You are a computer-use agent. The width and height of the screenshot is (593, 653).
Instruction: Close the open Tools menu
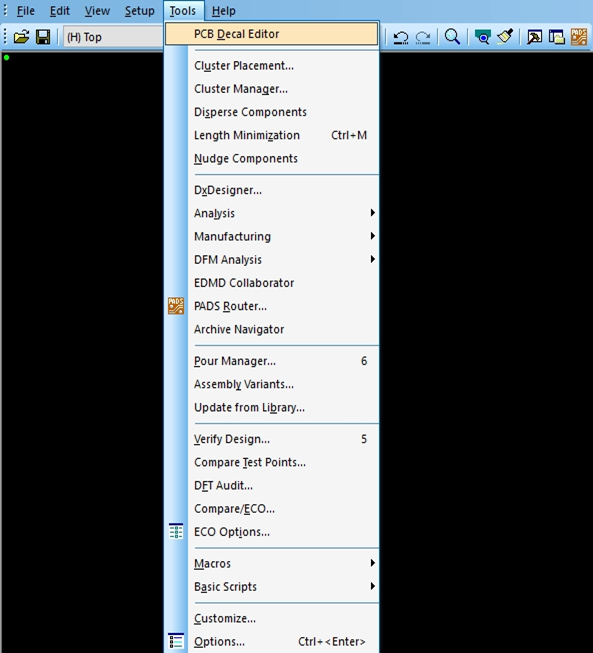(182, 10)
